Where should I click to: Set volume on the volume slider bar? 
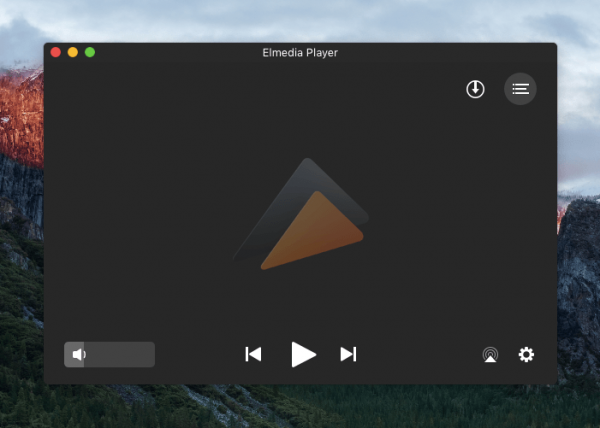[x=109, y=355]
